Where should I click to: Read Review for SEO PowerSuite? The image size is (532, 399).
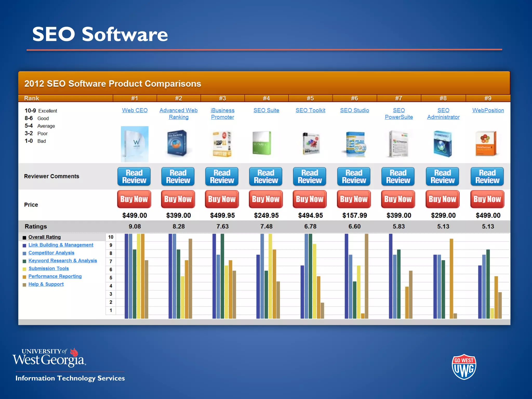coord(398,176)
